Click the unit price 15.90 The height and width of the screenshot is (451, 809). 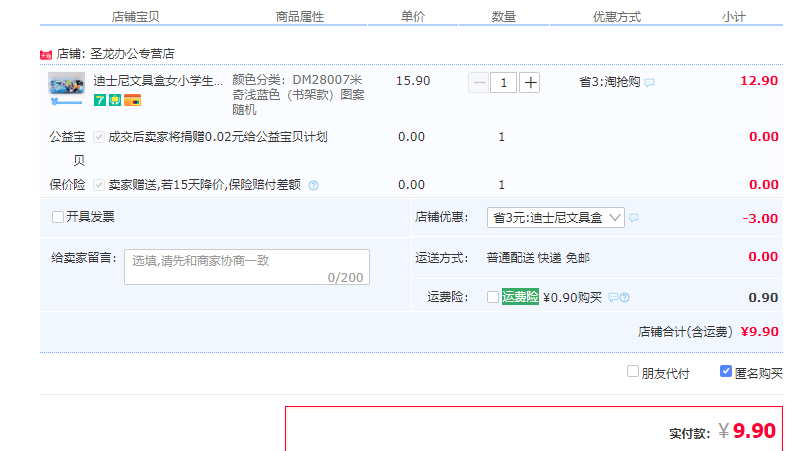413,81
